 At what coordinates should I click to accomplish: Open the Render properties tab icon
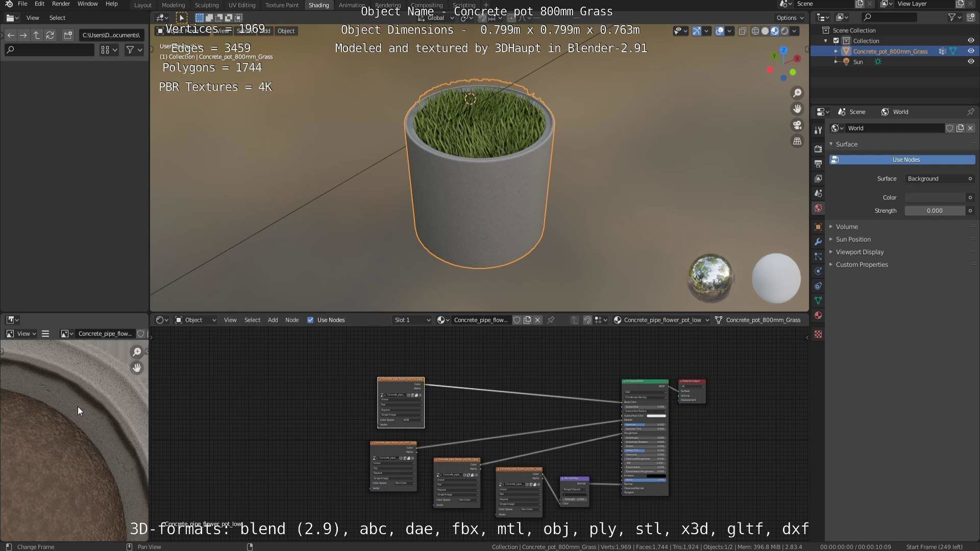click(x=818, y=148)
